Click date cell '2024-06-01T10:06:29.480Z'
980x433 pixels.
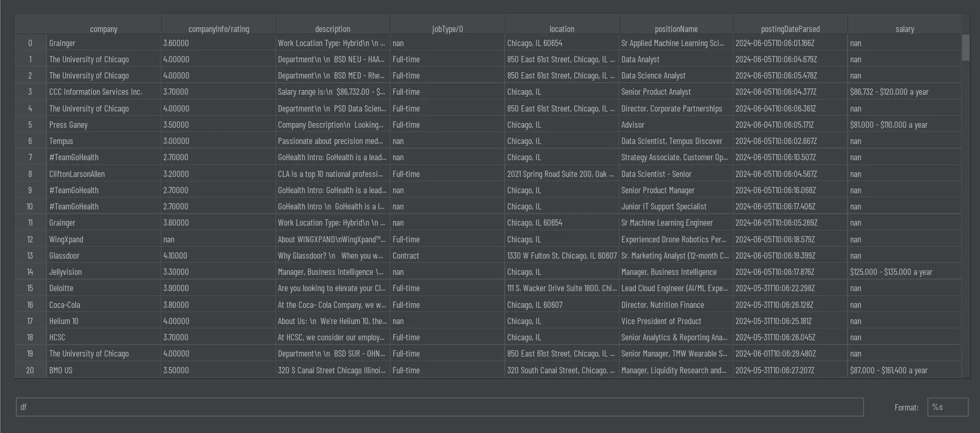point(790,353)
